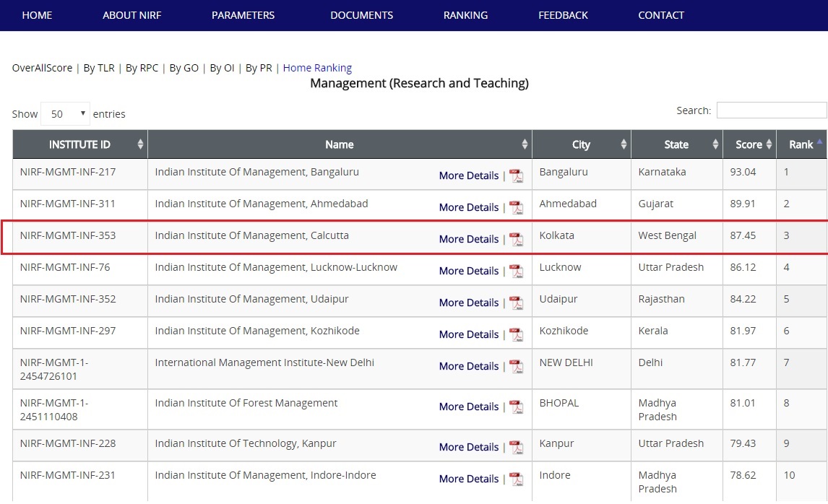Open PDF icon for IIM Lucknow row

pos(517,271)
